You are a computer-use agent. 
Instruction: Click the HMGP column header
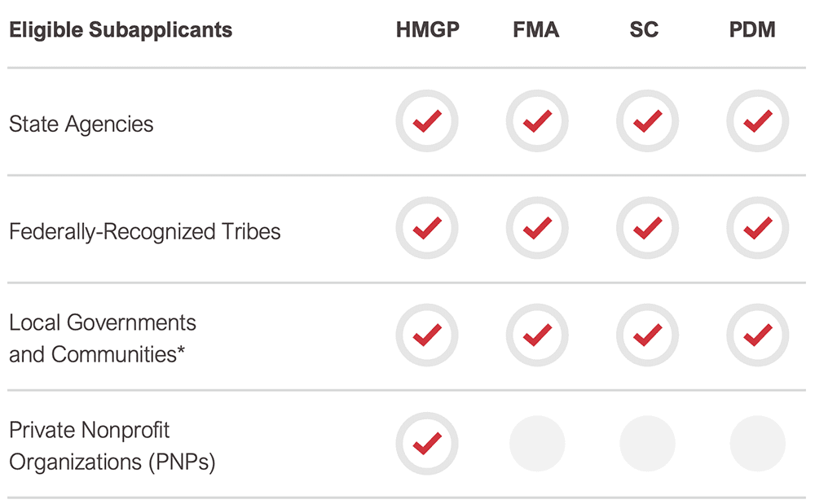pos(427,29)
